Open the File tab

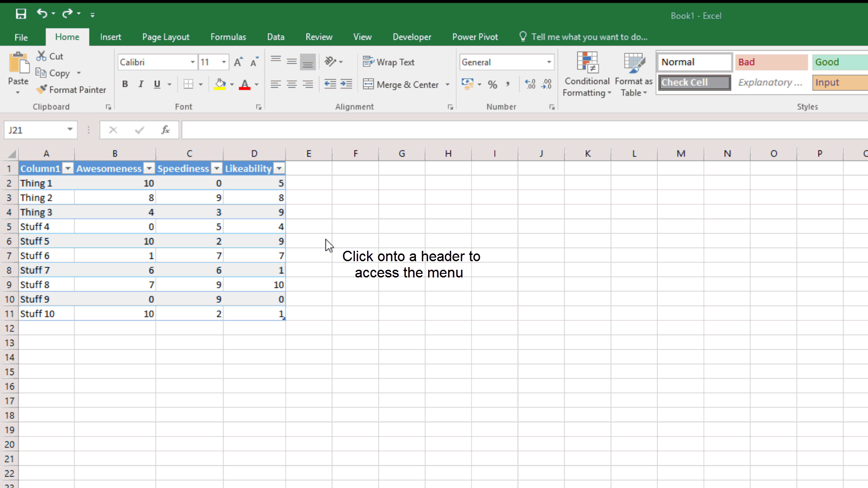click(x=21, y=37)
